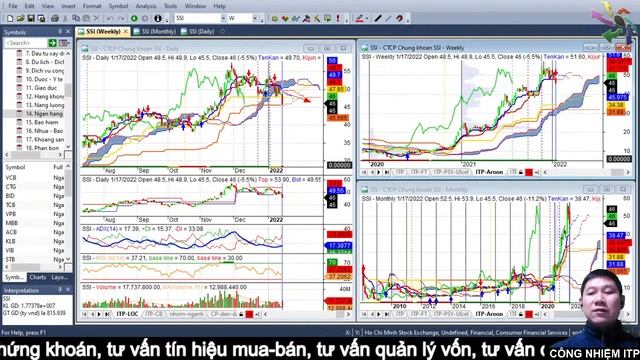Click the padlock icon on daily chart sheet bar
This screenshot has width=640, height=360.
point(241,314)
